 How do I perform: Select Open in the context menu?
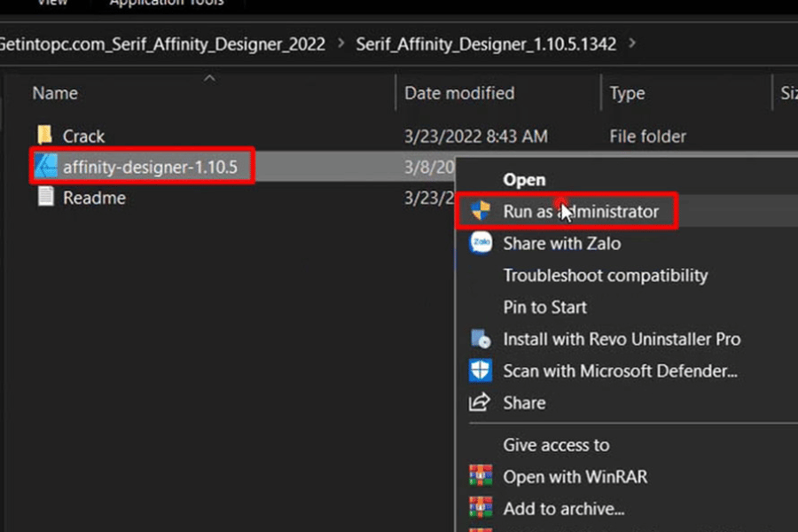524,179
